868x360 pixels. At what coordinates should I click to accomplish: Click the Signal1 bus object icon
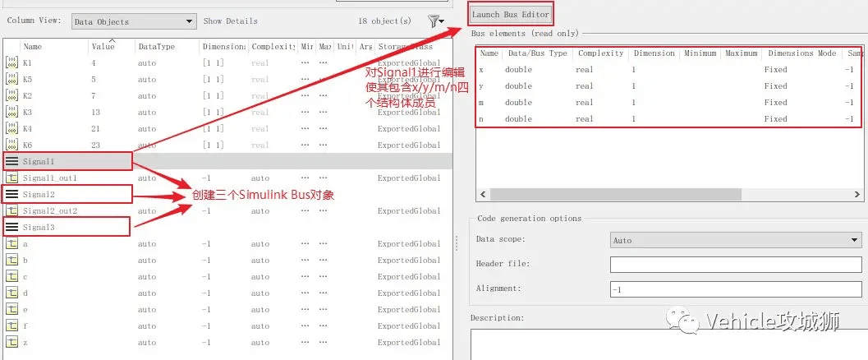pos(11,161)
